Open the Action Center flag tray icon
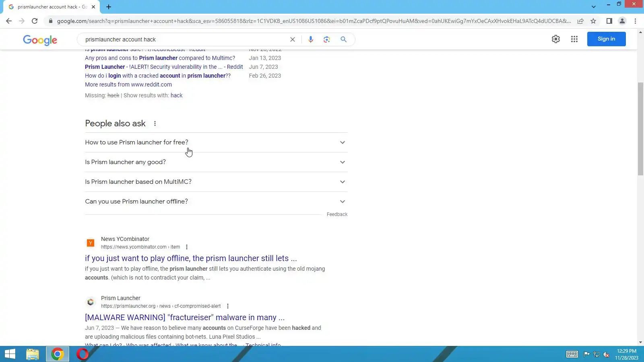644x362 pixels. [587, 354]
